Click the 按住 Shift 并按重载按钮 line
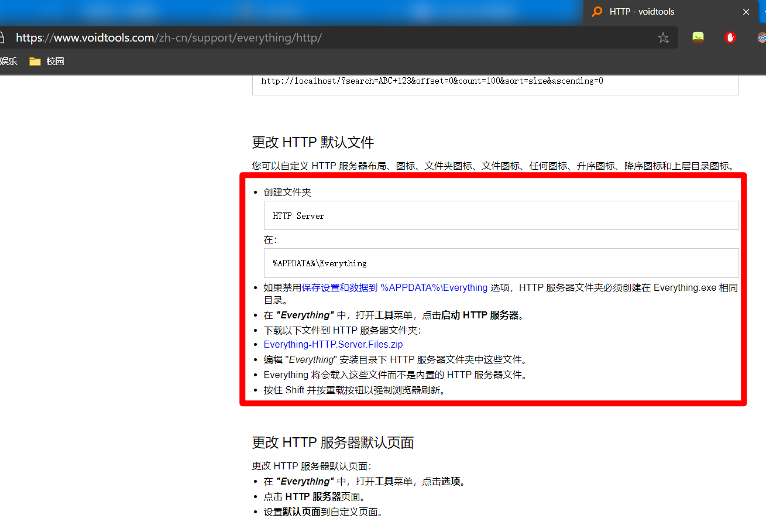The height and width of the screenshot is (532, 766). coord(355,390)
